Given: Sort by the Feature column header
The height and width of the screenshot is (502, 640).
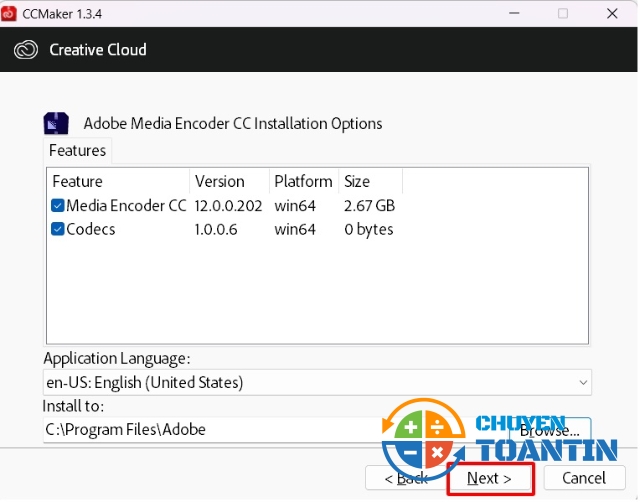Looking at the screenshot, I should pyautogui.click(x=118, y=182).
